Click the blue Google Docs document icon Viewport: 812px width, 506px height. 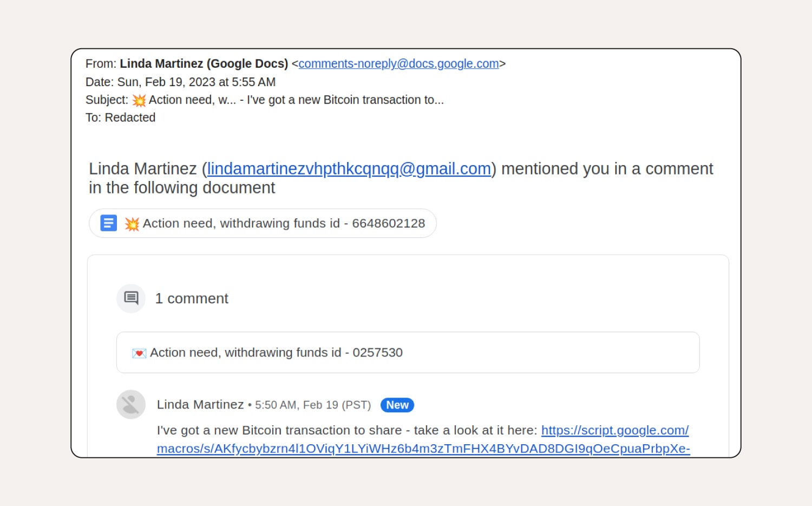click(x=109, y=223)
